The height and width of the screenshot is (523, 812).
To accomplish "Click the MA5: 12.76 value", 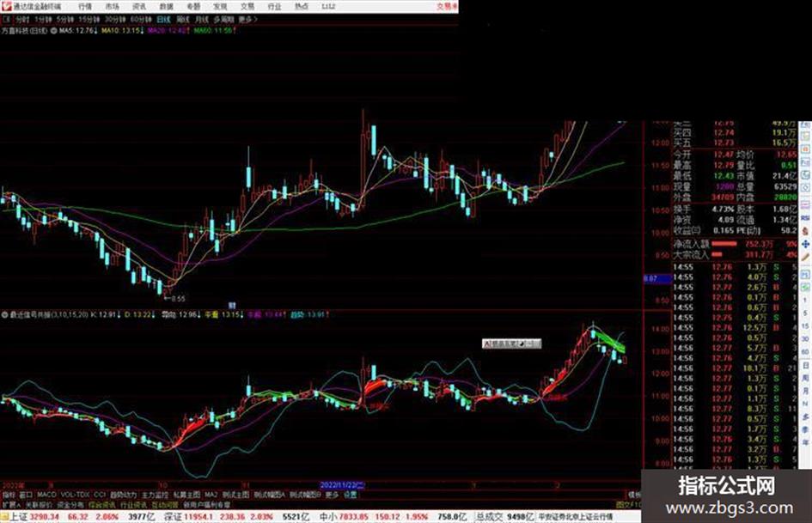I will pyautogui.click(x=78, y=31).
